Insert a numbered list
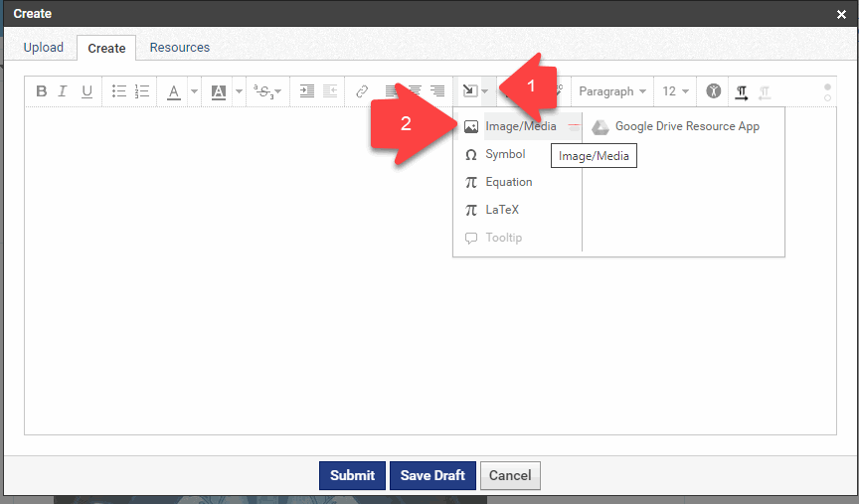Screen dimensions: 859x504 142,91
